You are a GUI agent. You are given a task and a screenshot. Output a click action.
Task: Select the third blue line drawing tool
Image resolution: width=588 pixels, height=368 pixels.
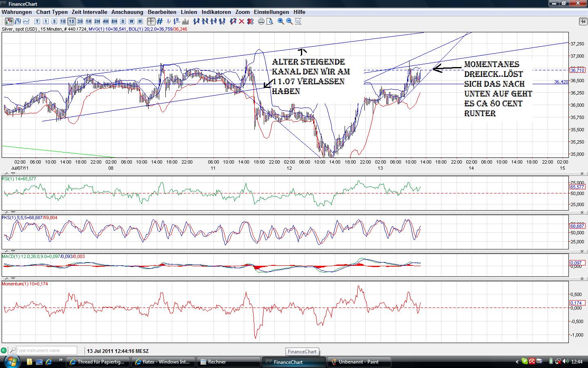(214, 21)
